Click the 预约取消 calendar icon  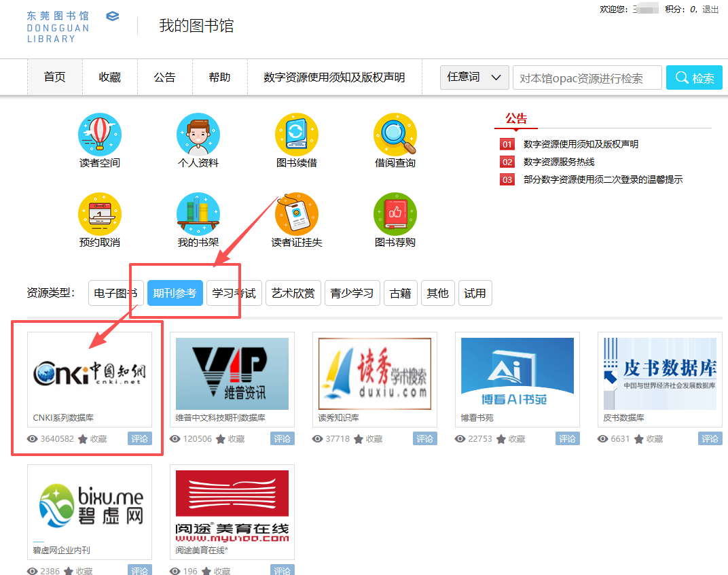tap(100, 214)
